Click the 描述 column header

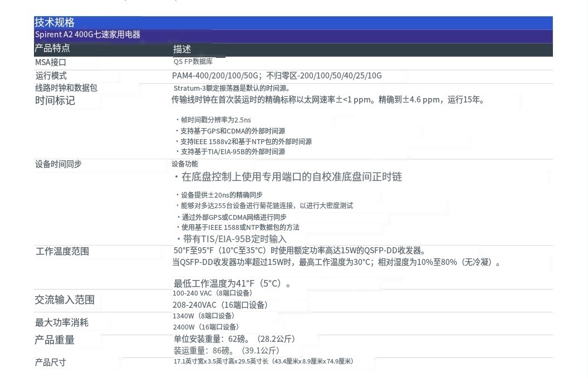182,50
